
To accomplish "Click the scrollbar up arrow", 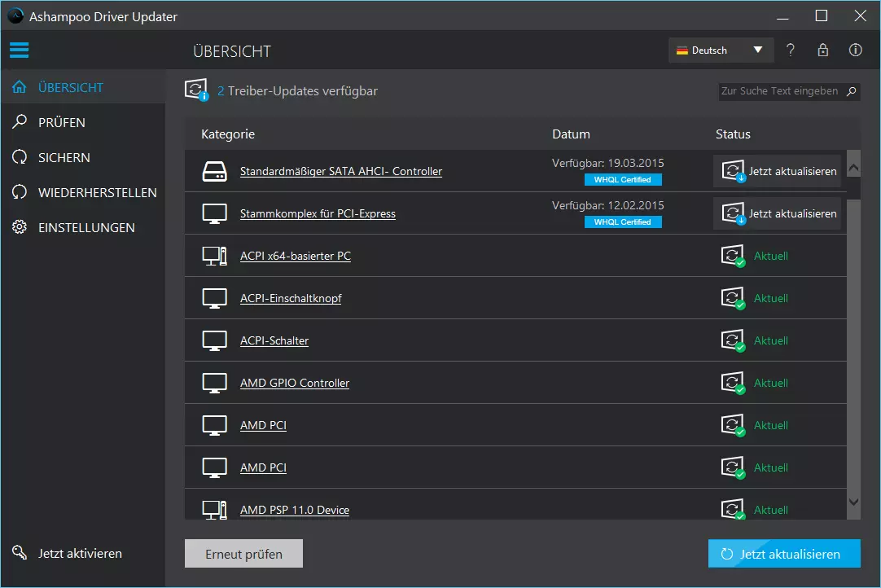I will coord(853,168).
